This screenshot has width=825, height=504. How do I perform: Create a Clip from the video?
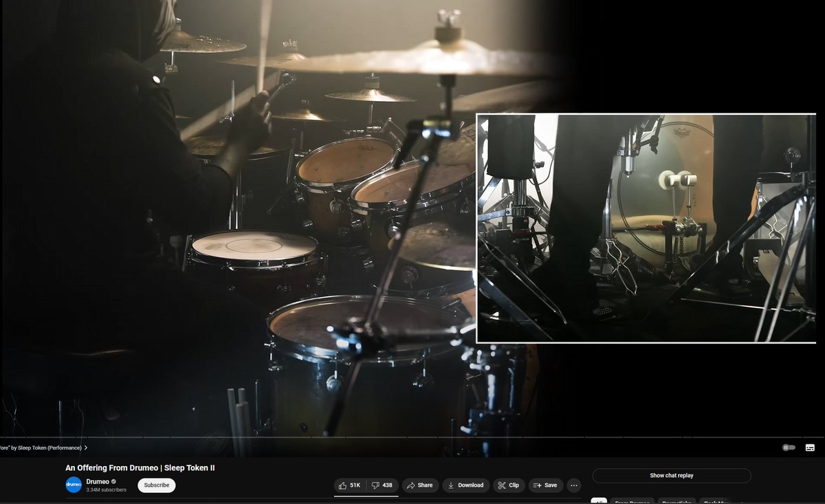(x=509, y=485)
